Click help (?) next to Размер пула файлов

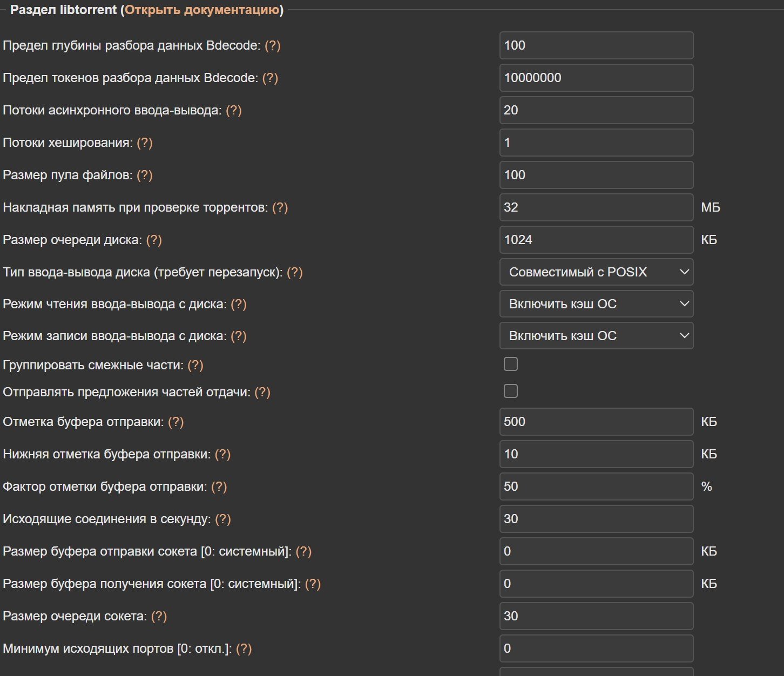tap(145, 175)
